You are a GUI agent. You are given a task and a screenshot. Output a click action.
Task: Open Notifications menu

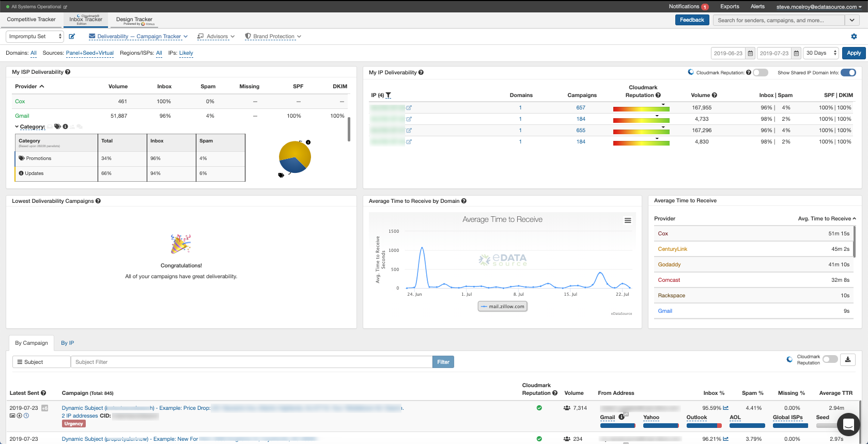coord(688,7)
